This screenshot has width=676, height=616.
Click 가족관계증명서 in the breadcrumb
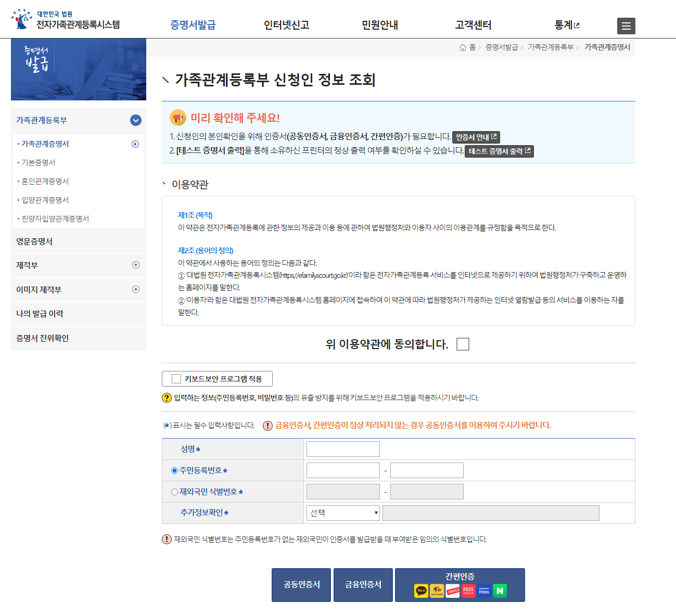607,47
